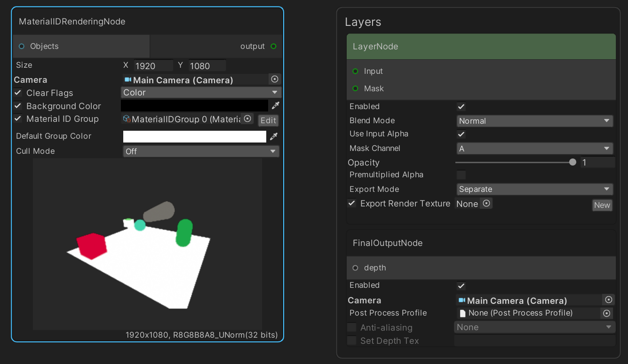Open object picker for Material ID Group
The image size is (628, 364).
247,119
